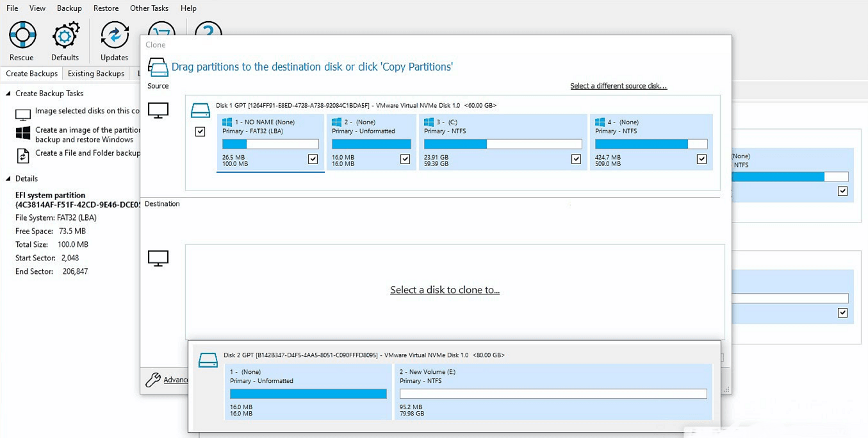Click usage bar of partition 3 (C:)
The height and width of the screenshot is (438, 868).
[503, 144]
